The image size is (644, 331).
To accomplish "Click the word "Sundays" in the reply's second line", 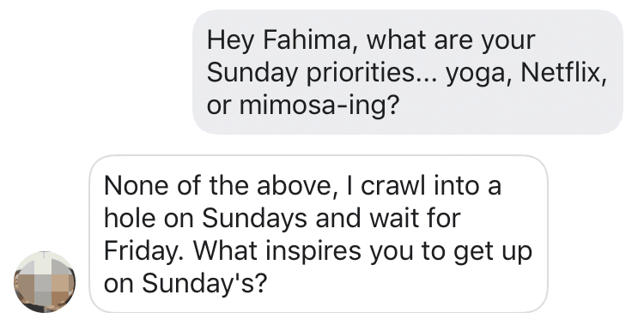I will point(254,219).
